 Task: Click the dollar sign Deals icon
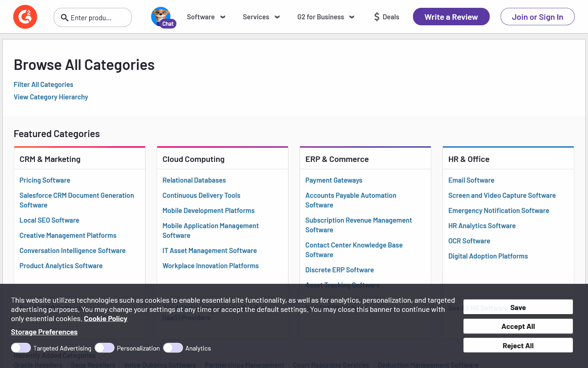pyautogui.click(x=377, y=17)
